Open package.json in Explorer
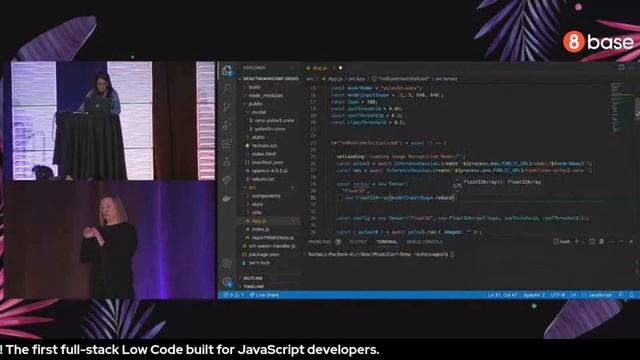The width and height of the screenshot is (640, 360). coord(264,254)
